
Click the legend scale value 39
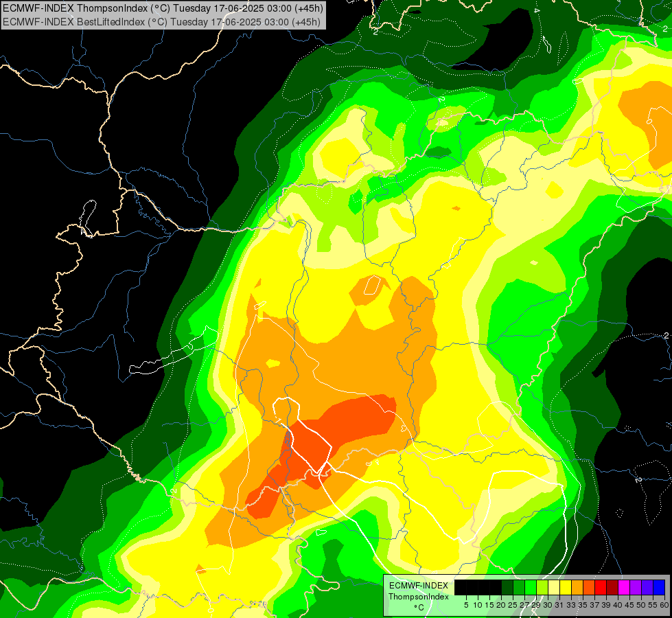606,605
